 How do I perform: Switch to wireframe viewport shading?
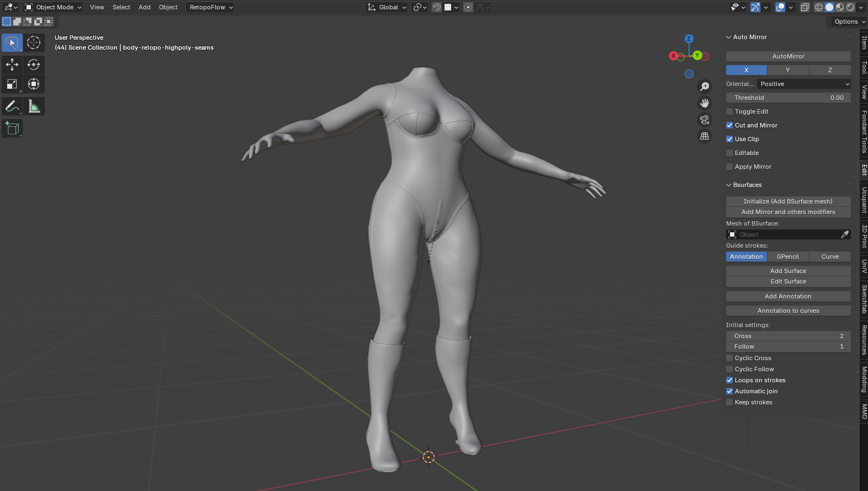pyautogui.click(x=819, y=7)
